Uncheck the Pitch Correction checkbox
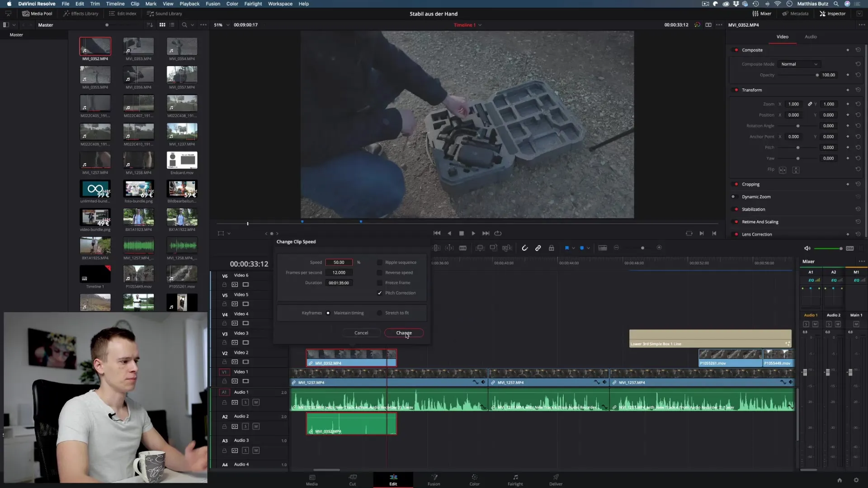Image resolution: width=868 pixels, height=488 pixels. 379,293
